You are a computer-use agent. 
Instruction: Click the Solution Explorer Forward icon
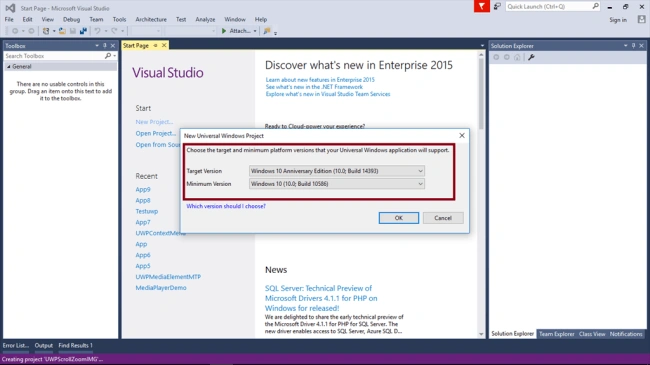click(507, 57)
